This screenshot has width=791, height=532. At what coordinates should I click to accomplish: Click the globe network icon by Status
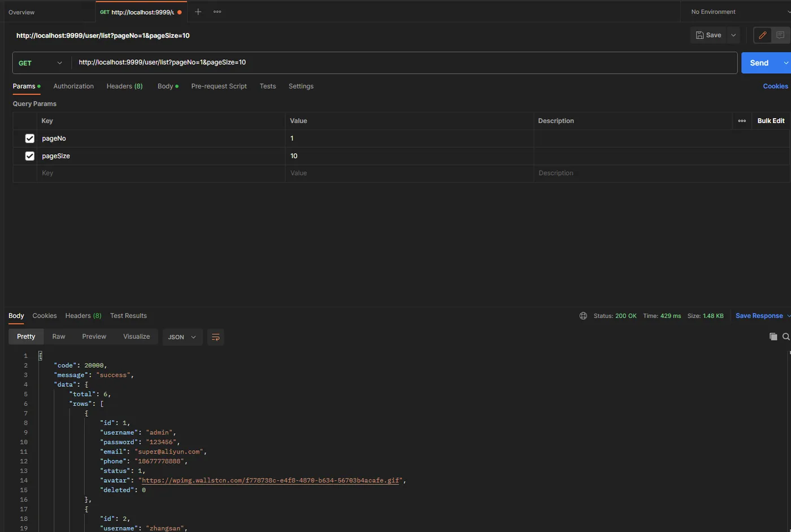[583, 316]
